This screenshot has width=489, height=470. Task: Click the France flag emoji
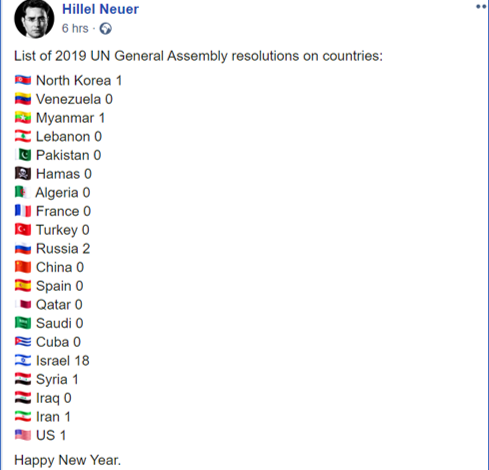pyautogui.click(x=23, y=211)
